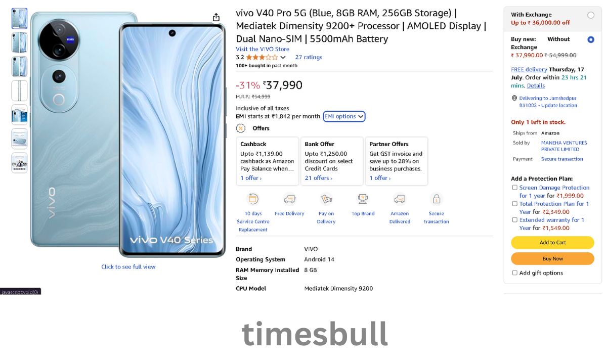Click the Pay on Delivery icon

(x=326, y=199)
